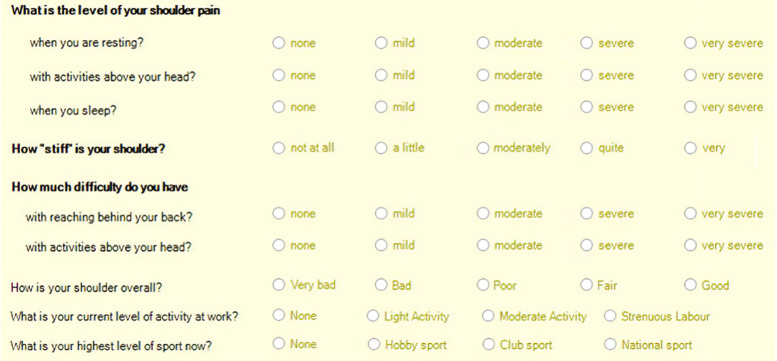Viewport: 777px width, 361px height.
Task: Choose 'none' difficulty with activities above head
Action: (278, 245)
